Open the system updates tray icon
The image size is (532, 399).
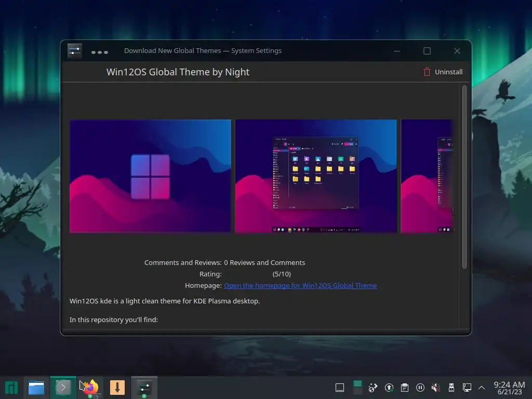389,388
